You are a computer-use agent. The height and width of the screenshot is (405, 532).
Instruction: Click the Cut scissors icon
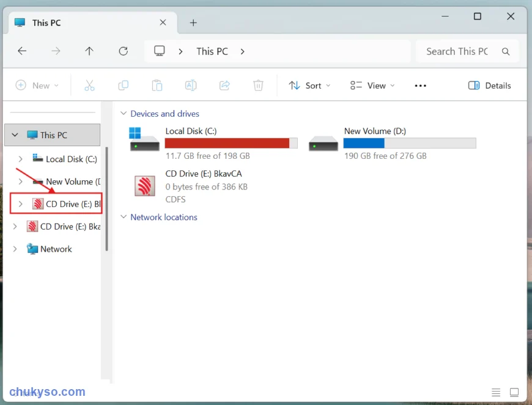coord(89,86)
